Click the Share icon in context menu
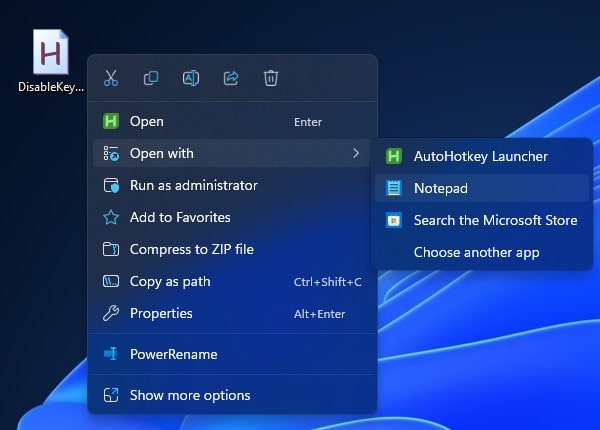 pos(231,78)
